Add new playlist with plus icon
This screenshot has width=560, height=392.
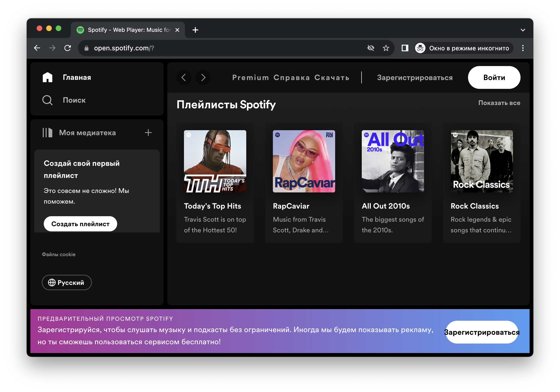[148, 133]
